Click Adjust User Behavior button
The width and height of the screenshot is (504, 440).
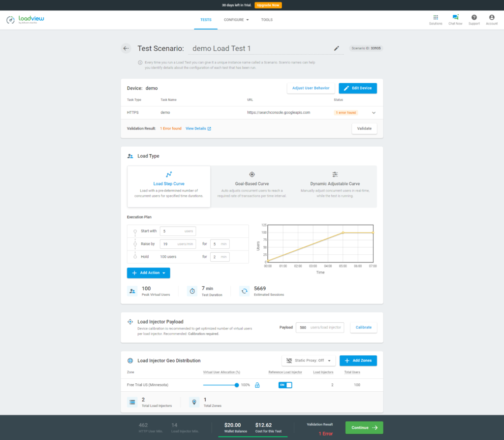click(x=311, y=88)
